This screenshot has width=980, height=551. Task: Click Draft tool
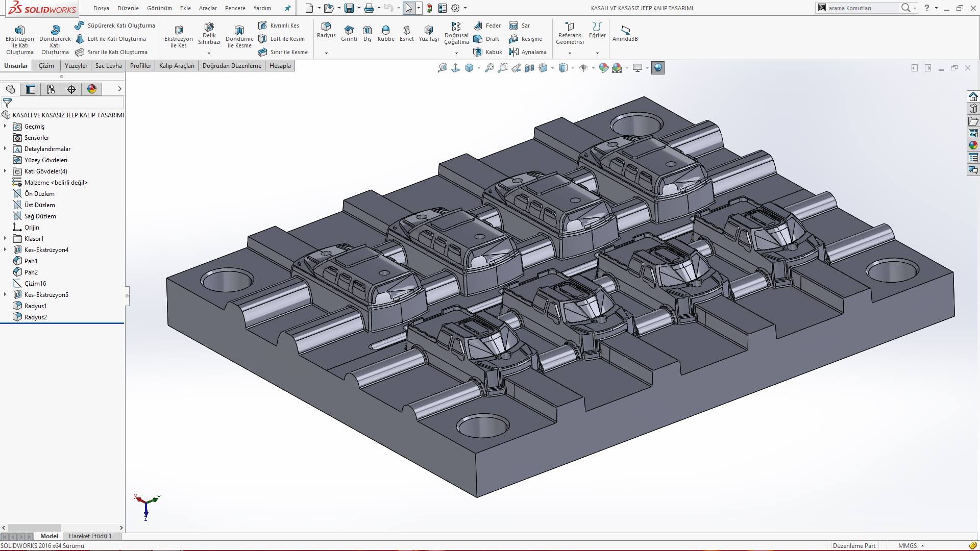(x=486, y=39)
